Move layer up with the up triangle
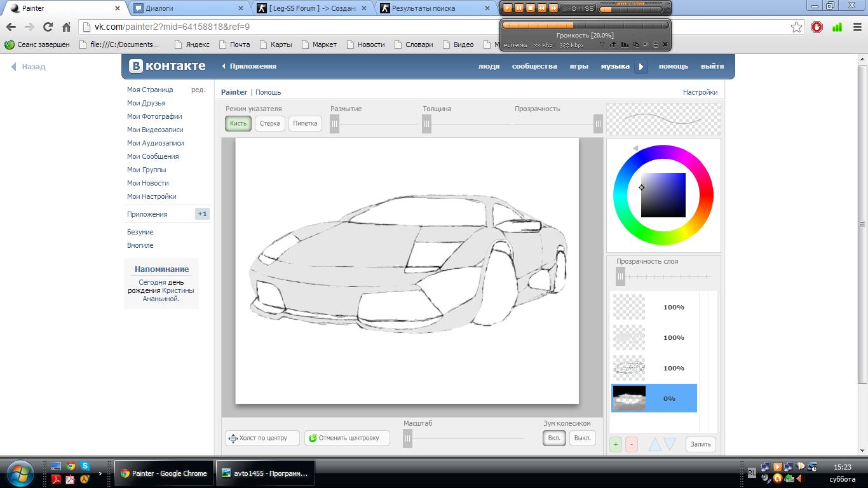 click(x=654, y=444)
